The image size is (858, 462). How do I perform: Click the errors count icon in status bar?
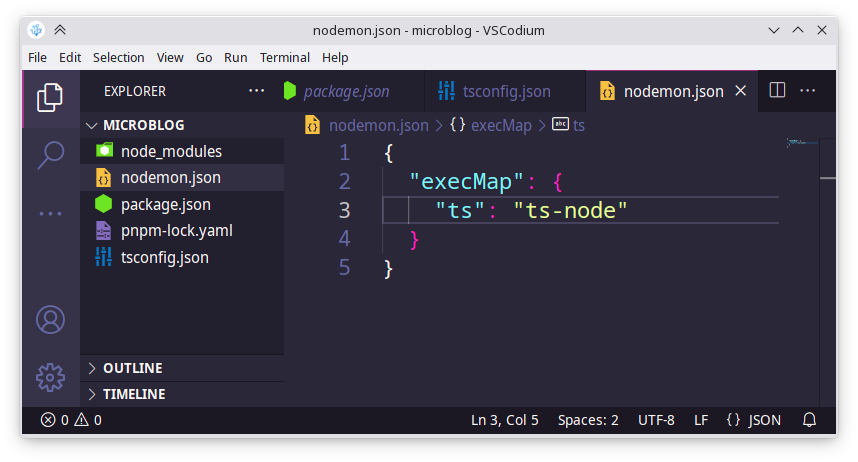pos(48,420)
